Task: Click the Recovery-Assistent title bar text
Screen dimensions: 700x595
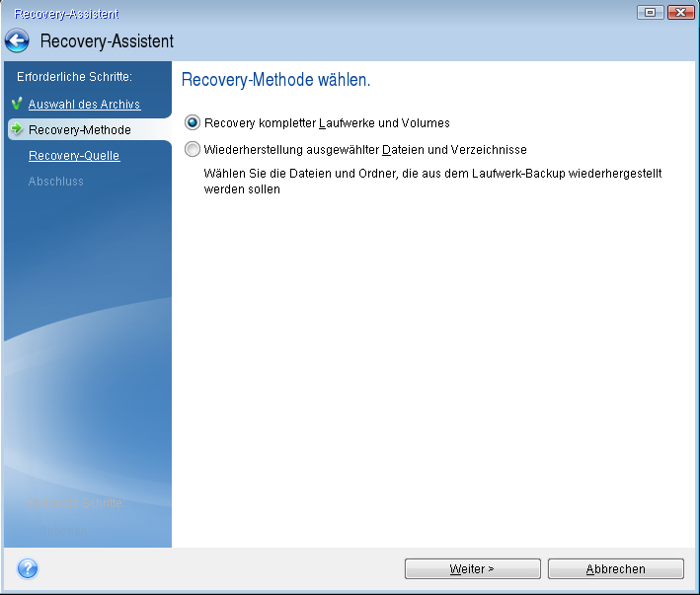Action: point(107,41)
